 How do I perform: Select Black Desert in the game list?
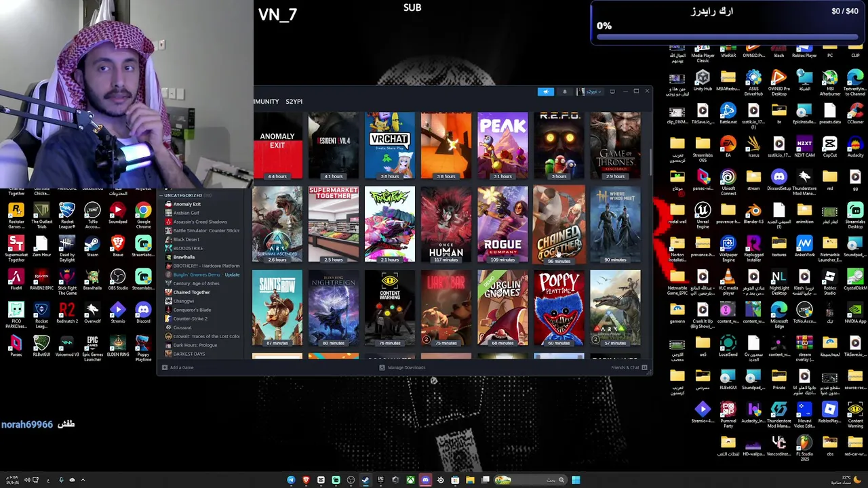click(x=186, y=239)
